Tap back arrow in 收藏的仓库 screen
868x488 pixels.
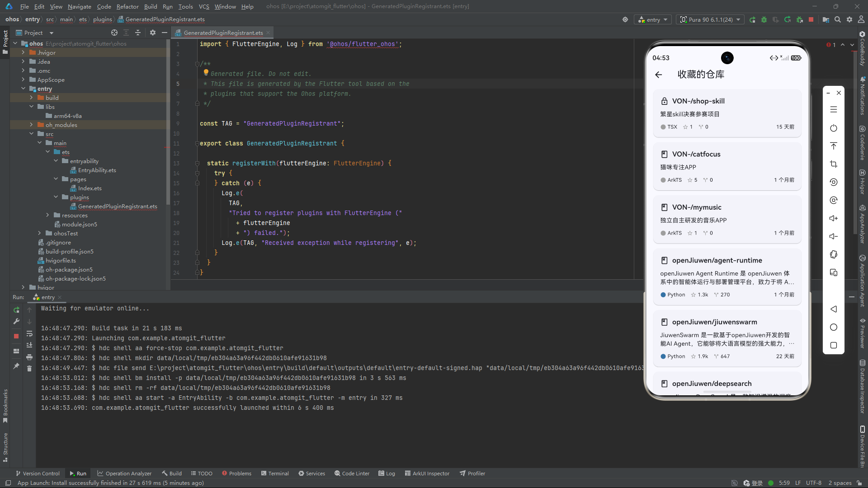click(x=659, y=75)
